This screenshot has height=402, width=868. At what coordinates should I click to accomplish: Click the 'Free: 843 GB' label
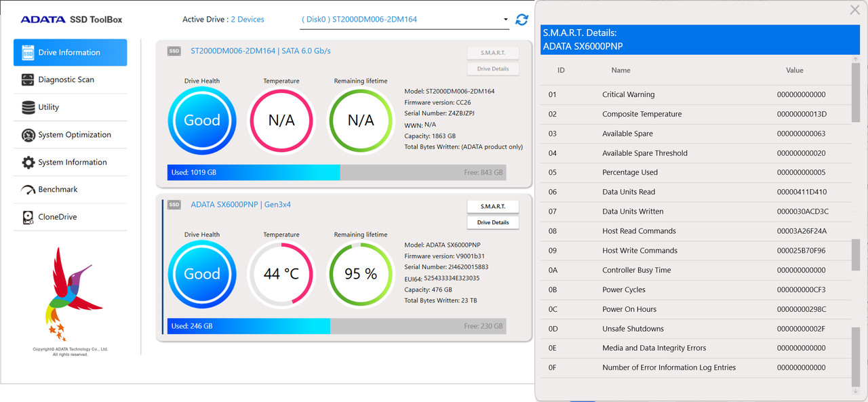tap(484, 173)
